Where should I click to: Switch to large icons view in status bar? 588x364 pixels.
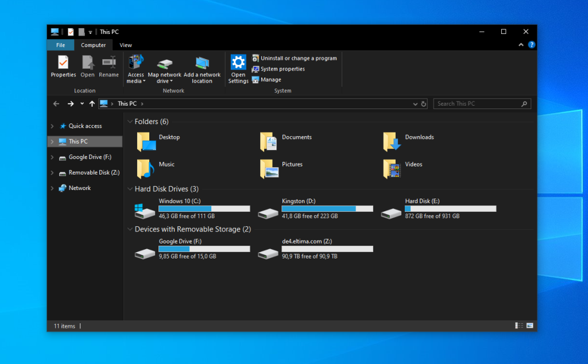tap(529, 326)
